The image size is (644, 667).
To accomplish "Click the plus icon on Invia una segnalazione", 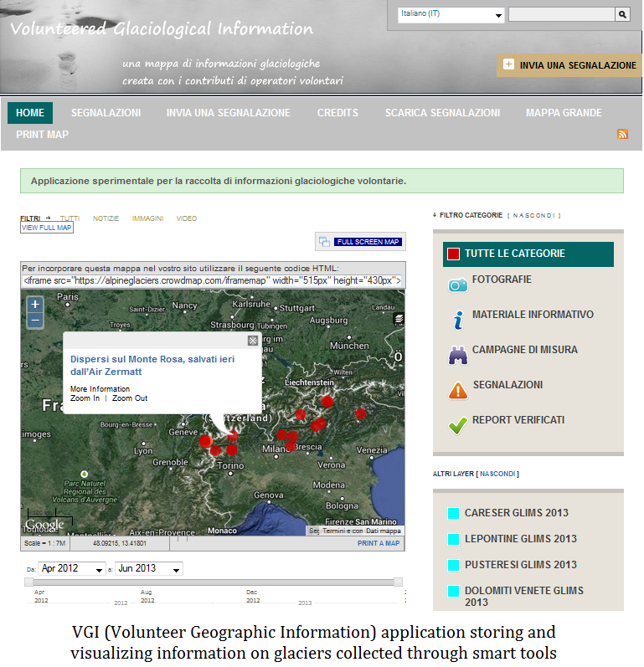I will click(x=508, y=64).
